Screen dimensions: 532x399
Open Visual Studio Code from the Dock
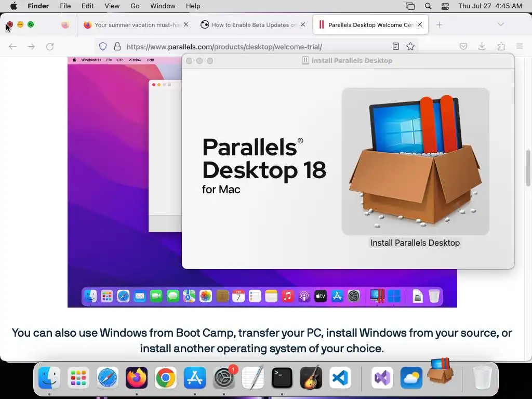click(x=340, y=378)
